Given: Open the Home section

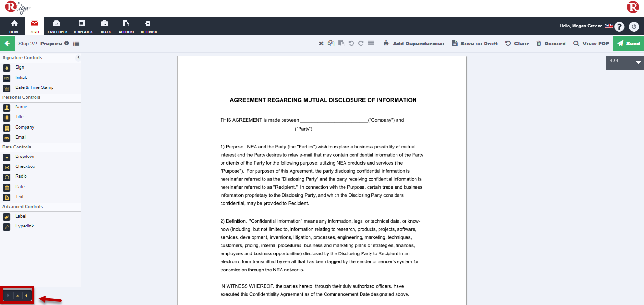Looking at the screenshot, I should click(14, 26).
